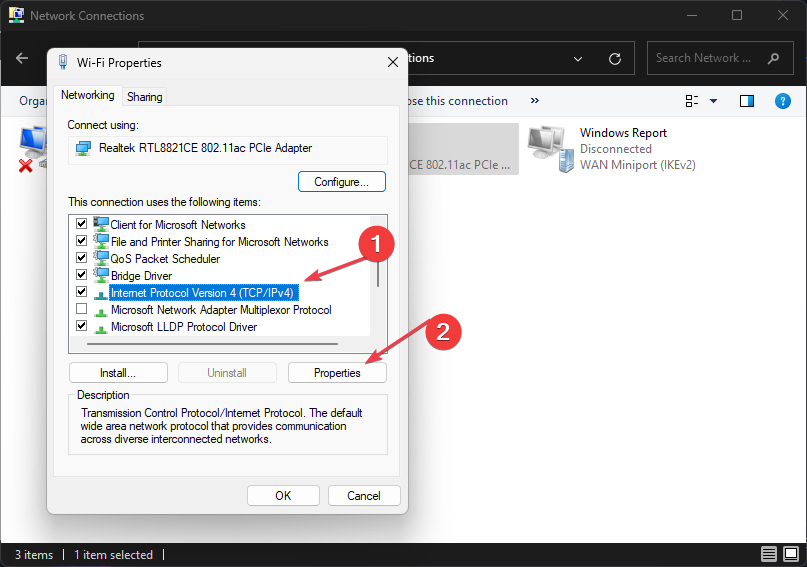Select the Windows Report connection icon

(x=551, y=149)
